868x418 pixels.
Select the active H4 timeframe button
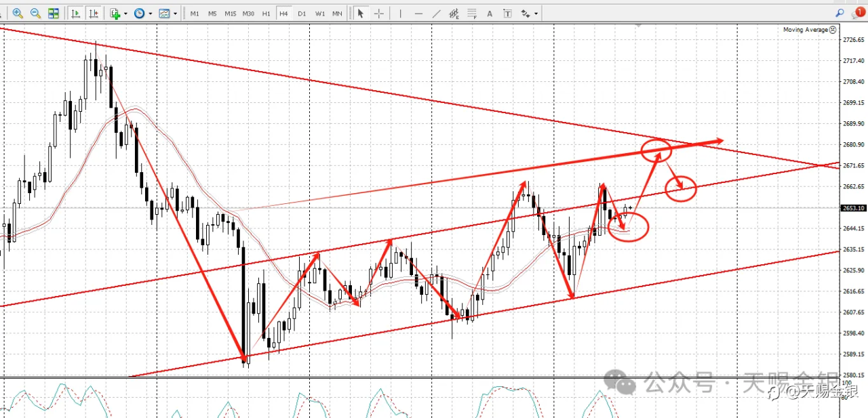tap(284, 14)
